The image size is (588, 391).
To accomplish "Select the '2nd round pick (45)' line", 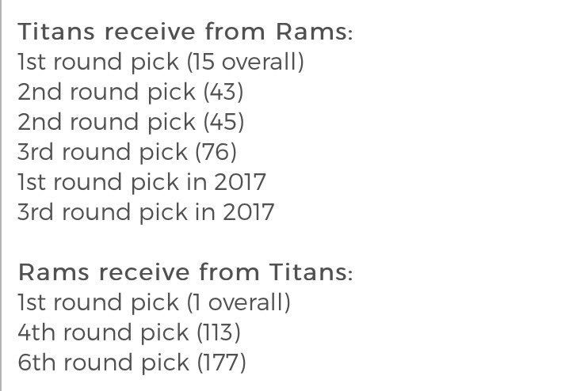I will [130, 123].
